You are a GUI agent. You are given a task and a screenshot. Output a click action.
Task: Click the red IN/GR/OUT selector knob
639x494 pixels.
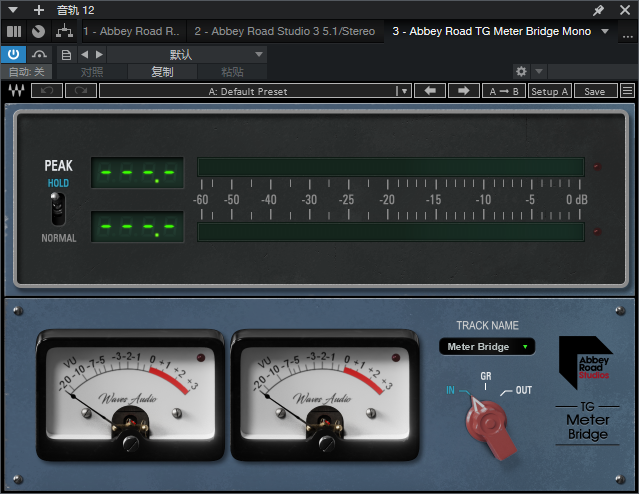491,425
